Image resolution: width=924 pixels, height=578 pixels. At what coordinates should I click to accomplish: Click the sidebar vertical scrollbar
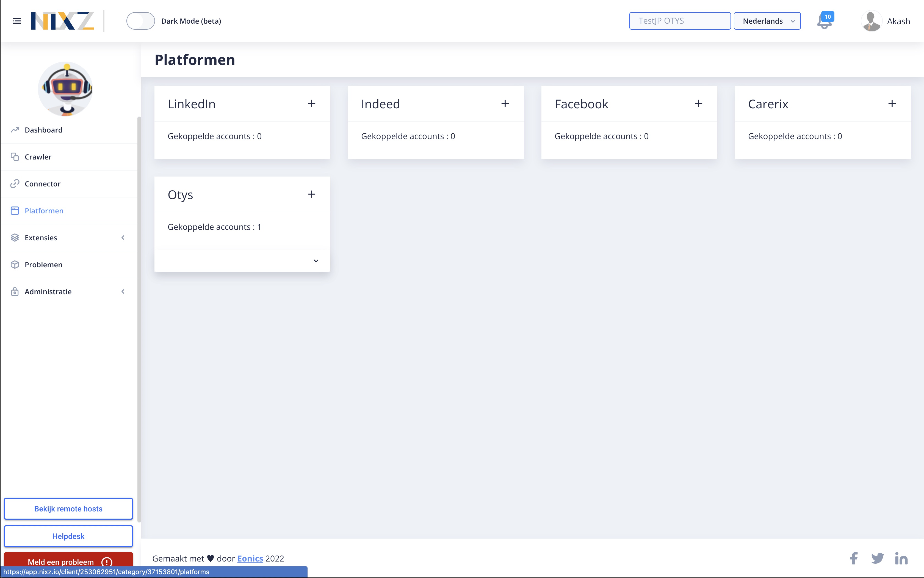coord(139,319)
